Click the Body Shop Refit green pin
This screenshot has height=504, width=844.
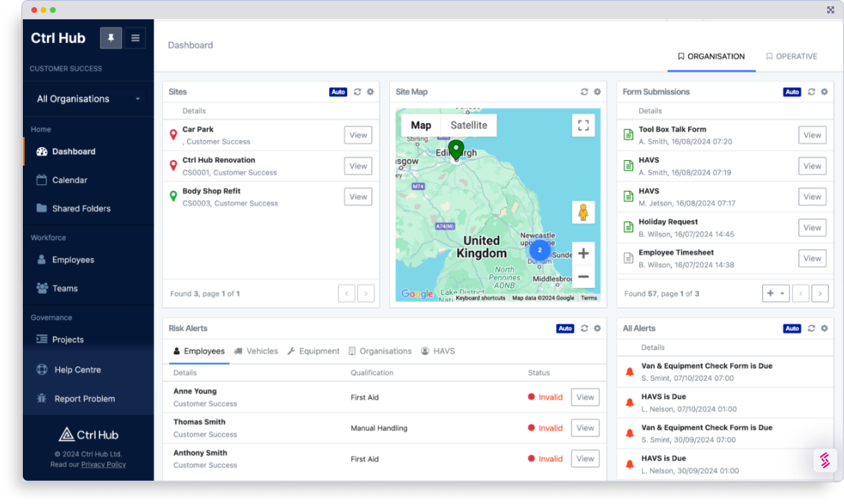[173, 196]
